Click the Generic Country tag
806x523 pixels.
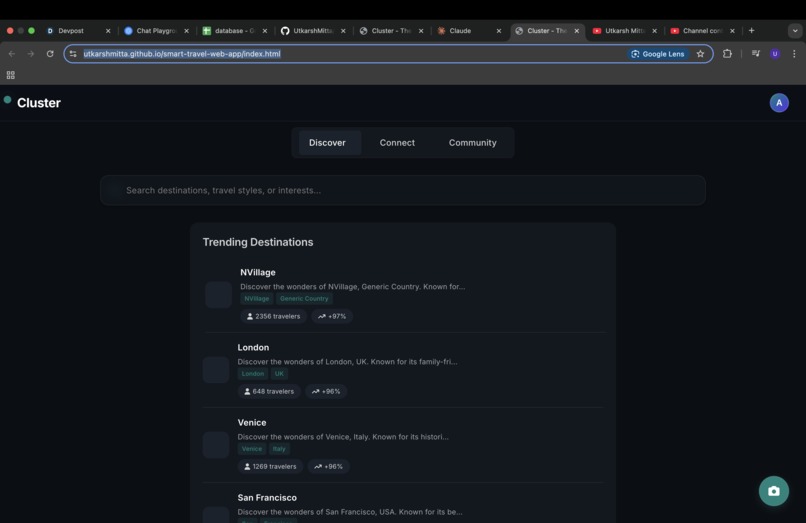(x=304, y=299)
